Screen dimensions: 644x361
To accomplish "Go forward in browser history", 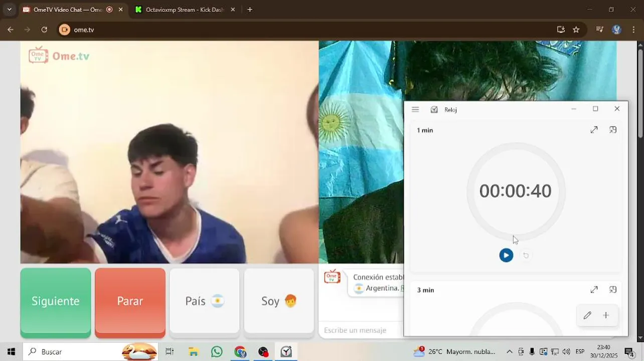I will (x=28, y=30).
